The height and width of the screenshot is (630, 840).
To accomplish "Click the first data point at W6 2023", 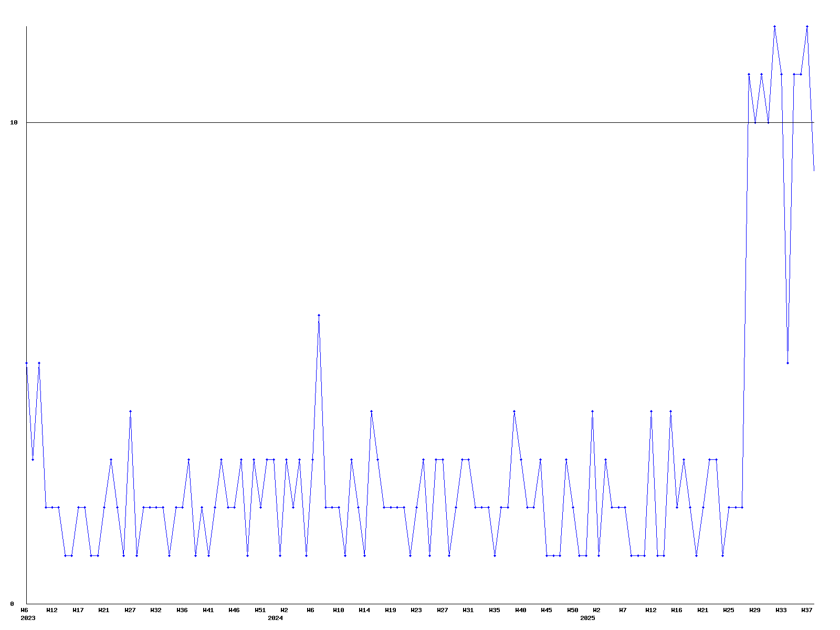I will pyautogui.click(x=26, y=363).
